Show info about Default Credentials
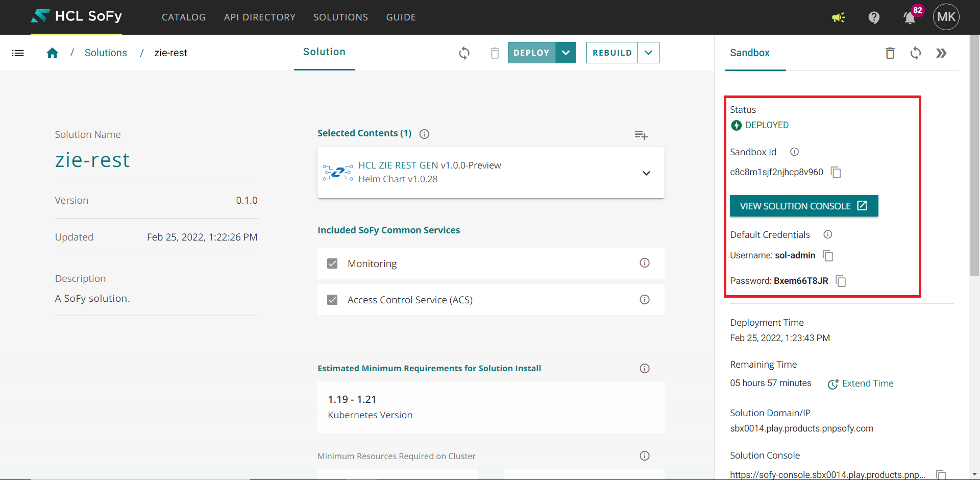Image resolution: width=980 pixels, height=480 pixels. [x=828, y=234]
